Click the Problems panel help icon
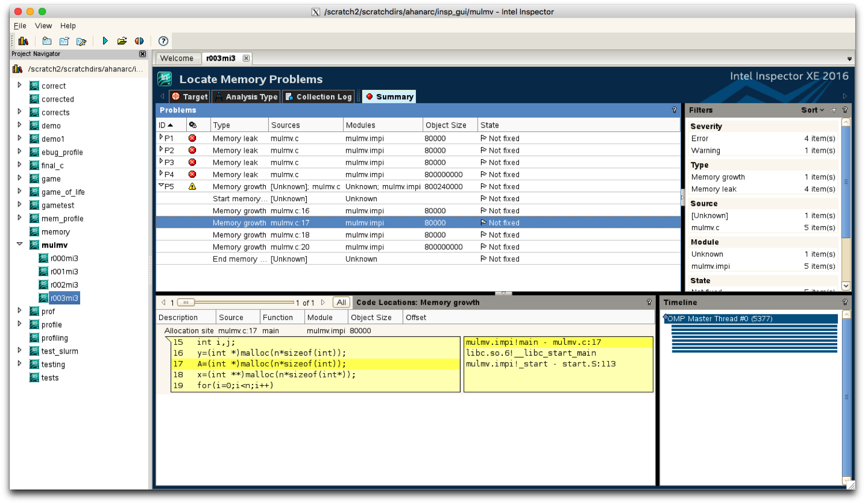Viewport: 865px width, 504px height. point(674,110)
